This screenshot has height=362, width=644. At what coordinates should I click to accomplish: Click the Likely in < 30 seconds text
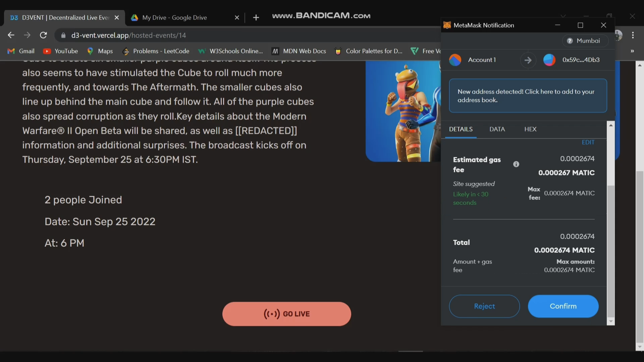471,198
